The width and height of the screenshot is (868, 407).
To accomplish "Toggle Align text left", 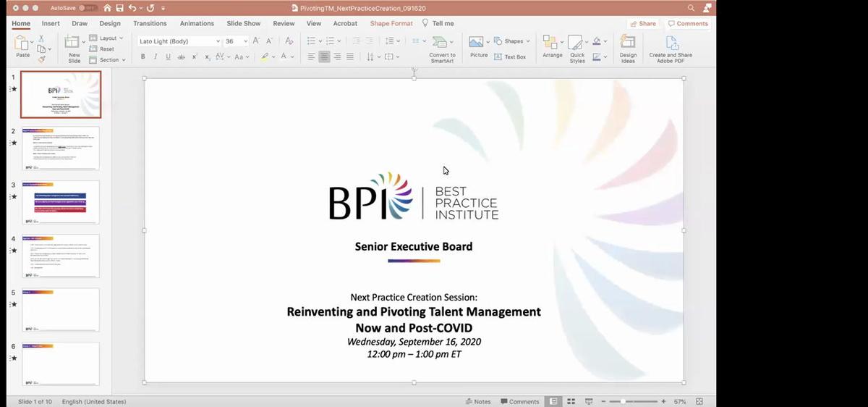I will click(311, 56).
